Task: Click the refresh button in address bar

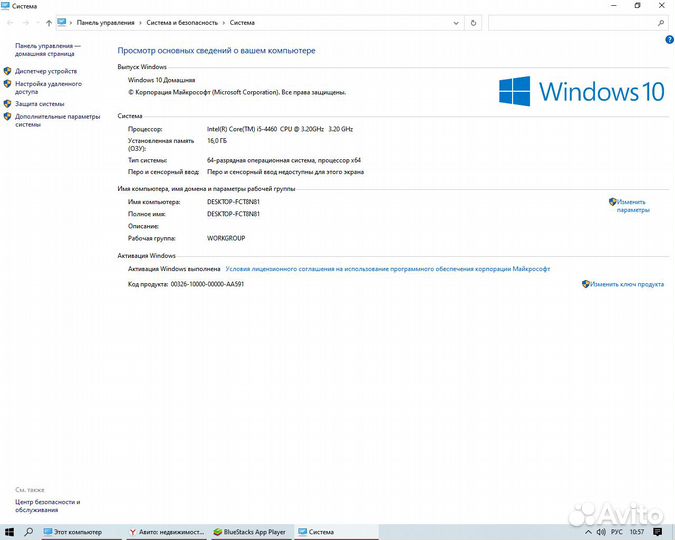Action: (473, 23)
